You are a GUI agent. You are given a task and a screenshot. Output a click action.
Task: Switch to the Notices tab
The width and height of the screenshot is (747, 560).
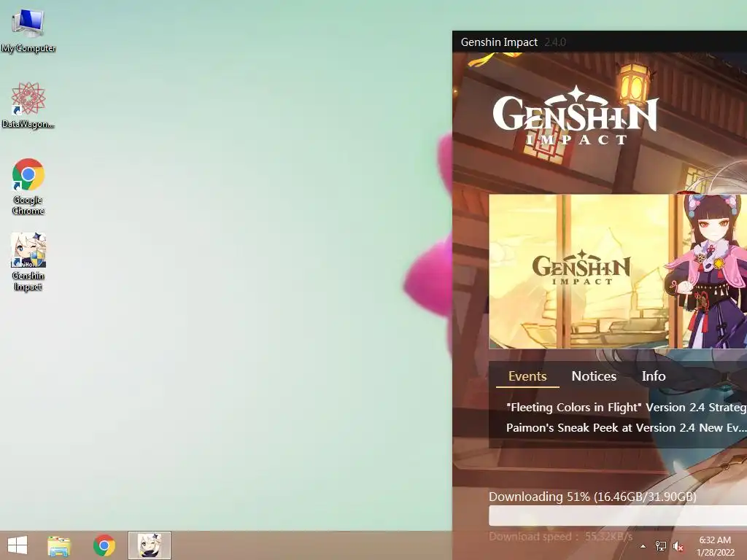(594, 376)
